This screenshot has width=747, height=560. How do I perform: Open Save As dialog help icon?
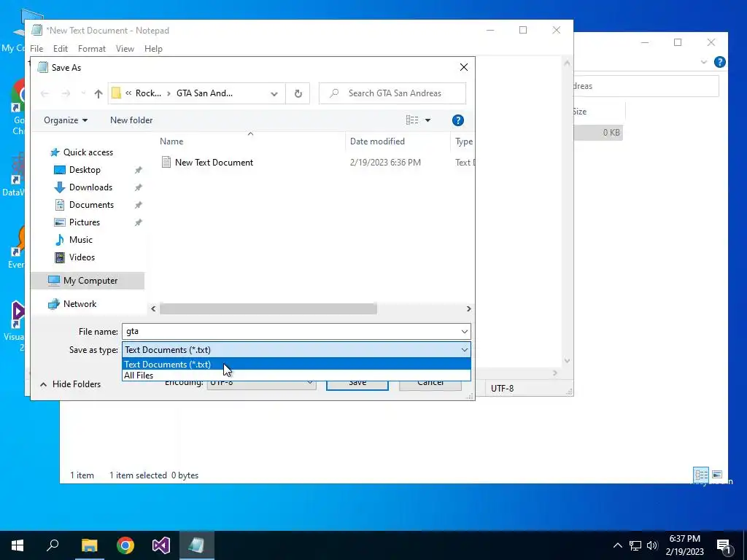458,120
